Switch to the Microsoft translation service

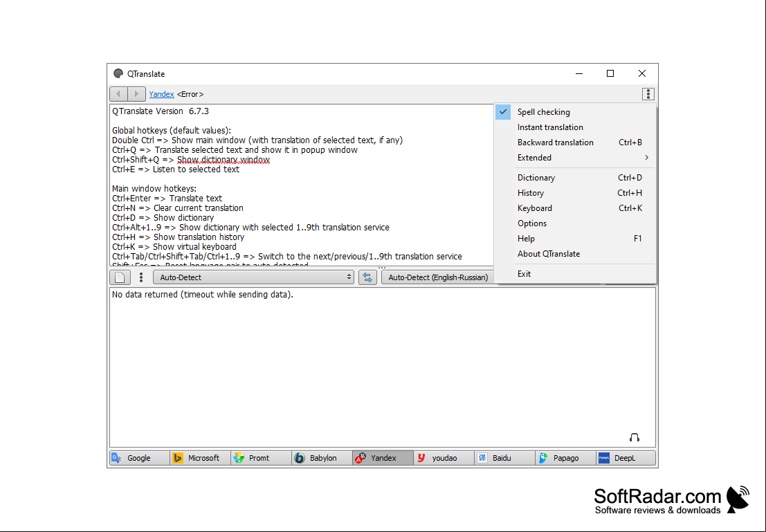(200, 458)
